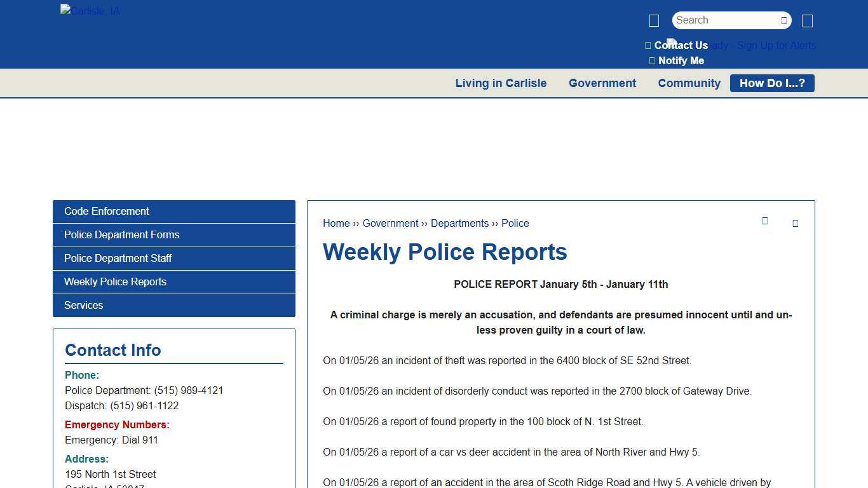Expand the Services sidebar section
Viewport: 868px width, 488px height.
point(83,305)
